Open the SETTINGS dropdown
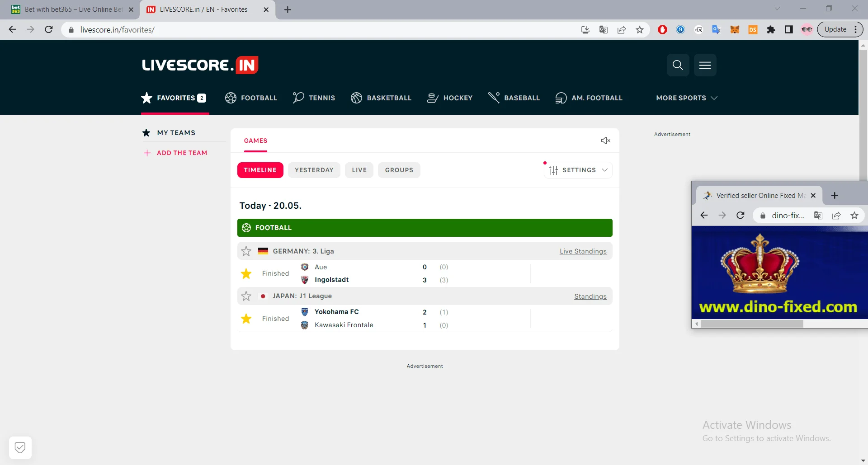 pyautogui.click(x=578, y=170)
